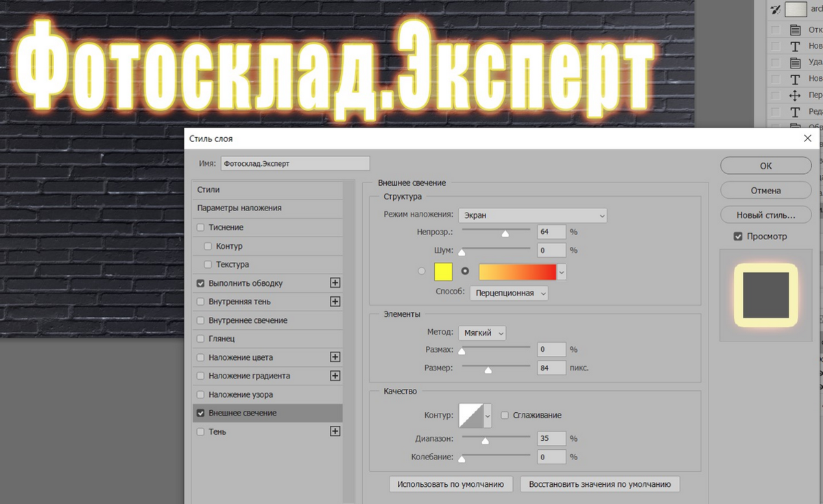823x504 pixels.
Task: Open the yellow glow color swatch
Action: click(443, 272)
